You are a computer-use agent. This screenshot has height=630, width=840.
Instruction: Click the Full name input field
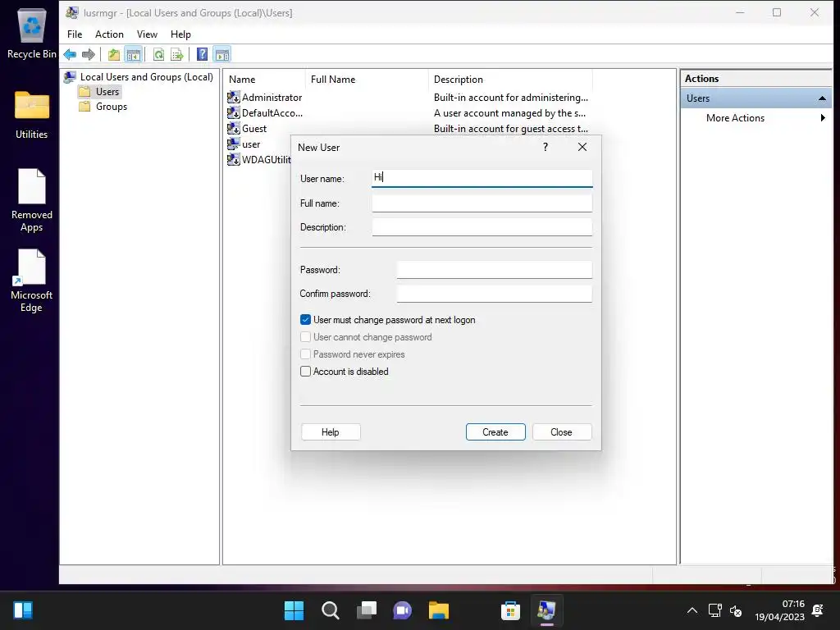(x=482, y=203)
